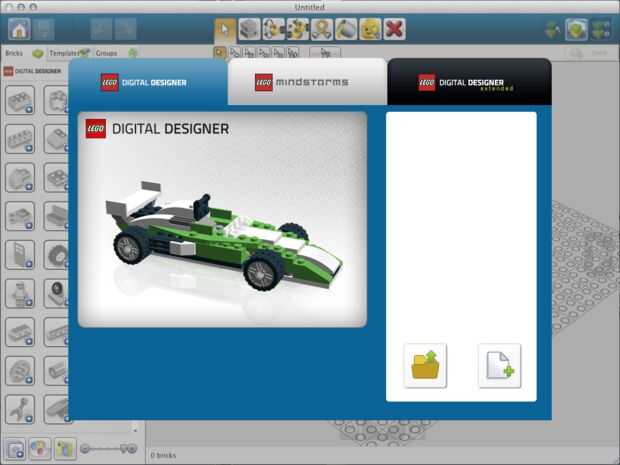Create new model with document-plus icon
The image size is (620, 465).
point(499,366)
